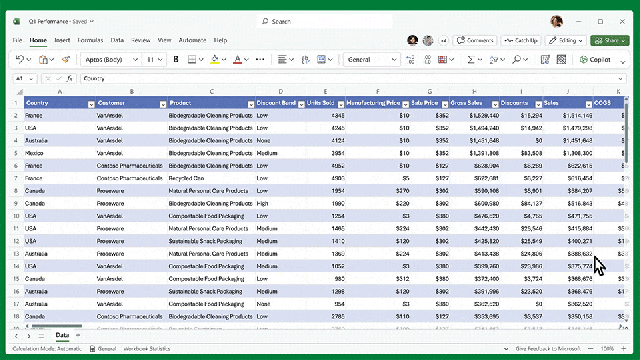
Task: Open the Comments button
Action: click(x=475, y=40)
